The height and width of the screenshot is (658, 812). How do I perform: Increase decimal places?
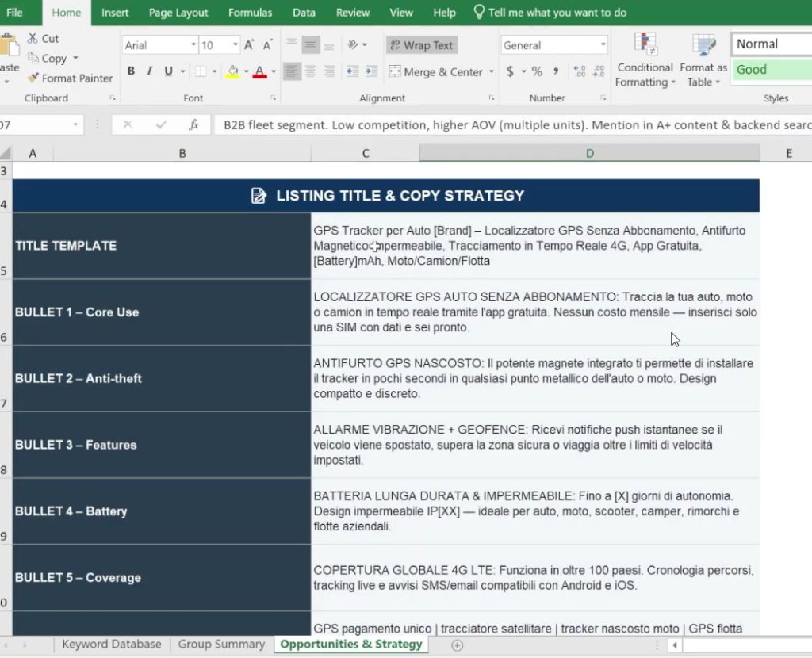click(x=580, y=71)
